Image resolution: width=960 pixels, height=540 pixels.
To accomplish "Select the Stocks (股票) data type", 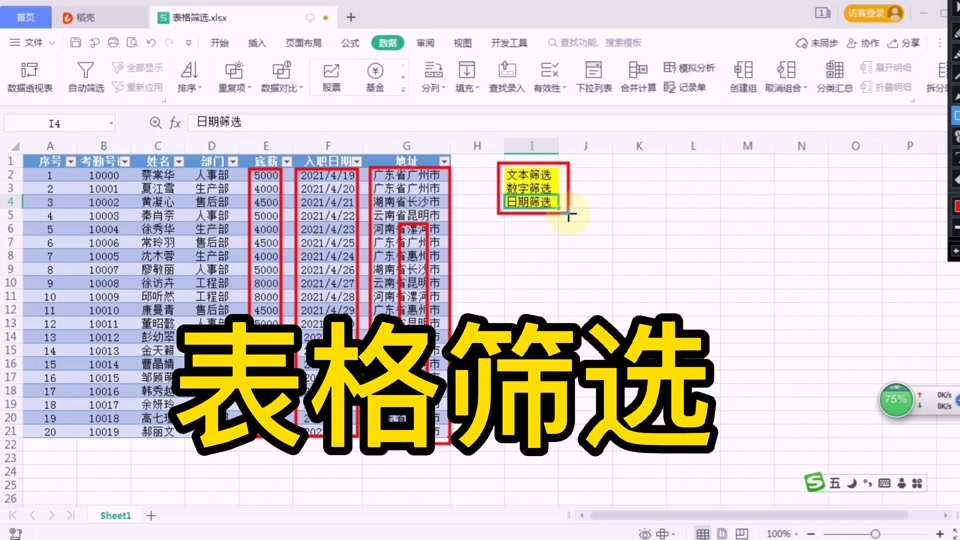I will [331, 77].
